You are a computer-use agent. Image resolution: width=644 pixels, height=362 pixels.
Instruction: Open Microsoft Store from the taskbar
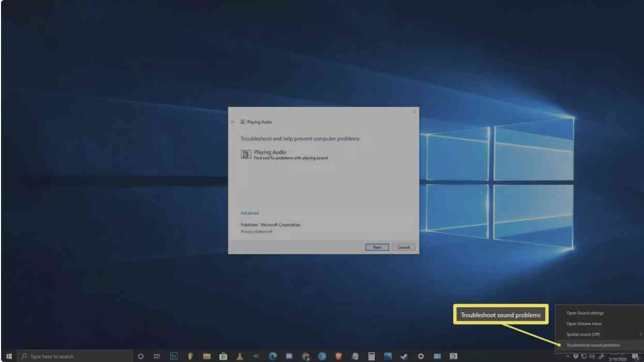pyautogui.click(x=223, y=356)
